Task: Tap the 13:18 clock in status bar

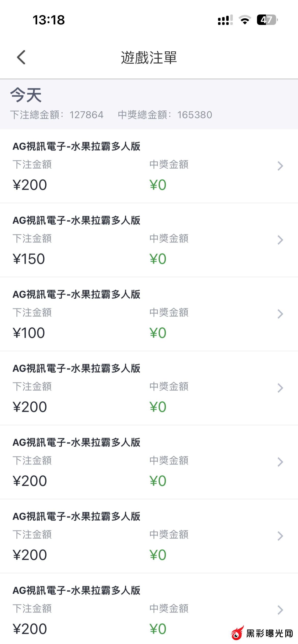Action: click(x=49, y=20)
